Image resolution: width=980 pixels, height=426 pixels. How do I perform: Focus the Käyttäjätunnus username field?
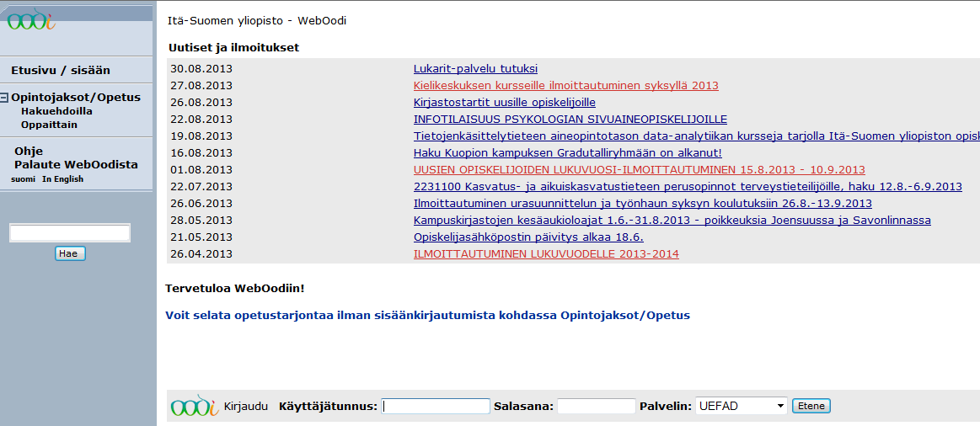pos(436,406)
